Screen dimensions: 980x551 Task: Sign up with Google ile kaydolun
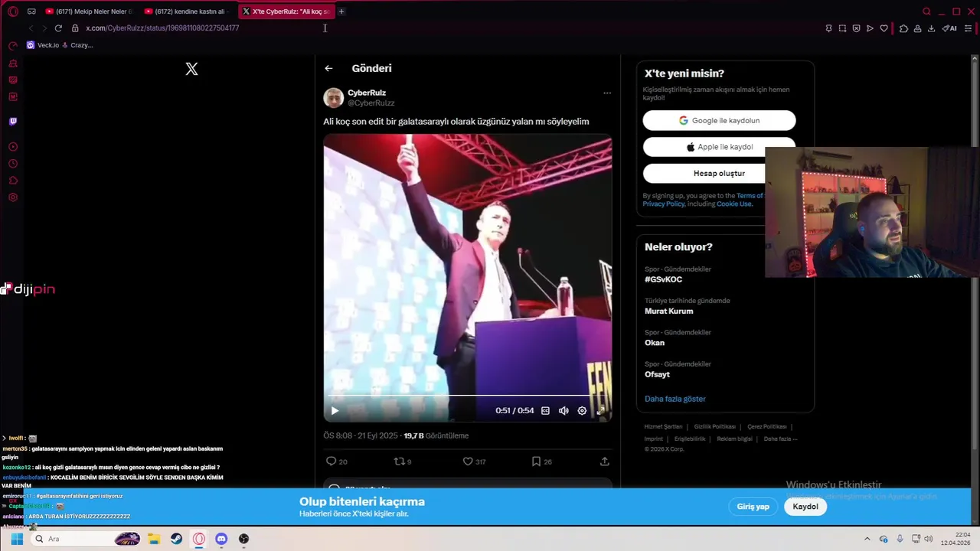point(719,120)
